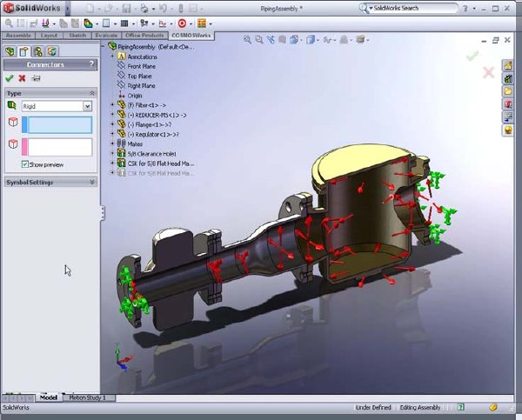Viewport: 522px width, 420px height.
Task: Click the pushpin keep-visible icon
Action: click(x=36, y=78)
